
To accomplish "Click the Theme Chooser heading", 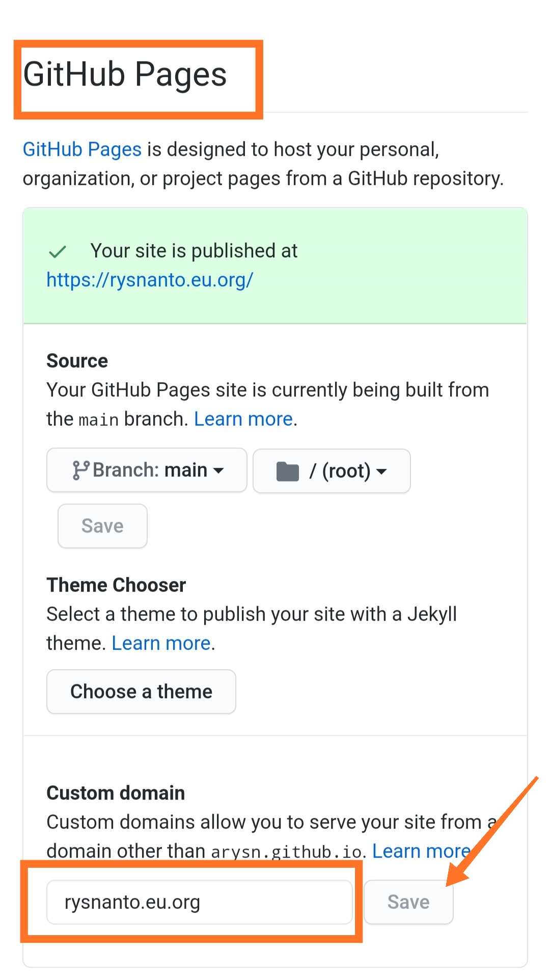I will pos(116,585).
